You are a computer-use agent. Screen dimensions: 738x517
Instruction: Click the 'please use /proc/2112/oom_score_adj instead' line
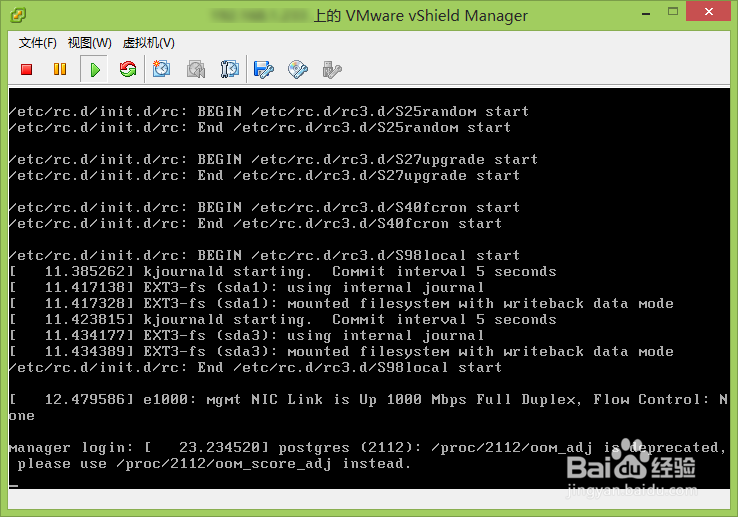click(x=214, y=463)
